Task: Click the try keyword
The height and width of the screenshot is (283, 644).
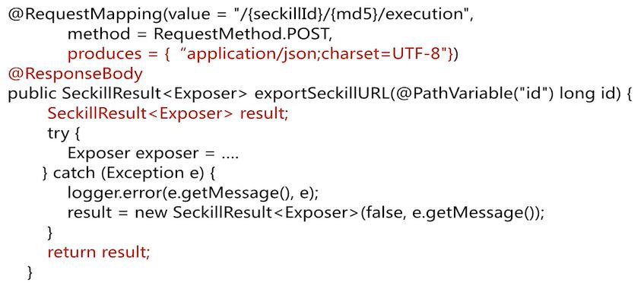Action: click(x=58, y=134)
